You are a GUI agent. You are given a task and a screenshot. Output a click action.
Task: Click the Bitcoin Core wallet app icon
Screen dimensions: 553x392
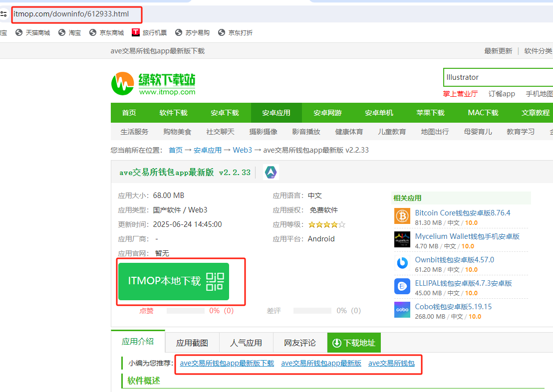[402, 216]
